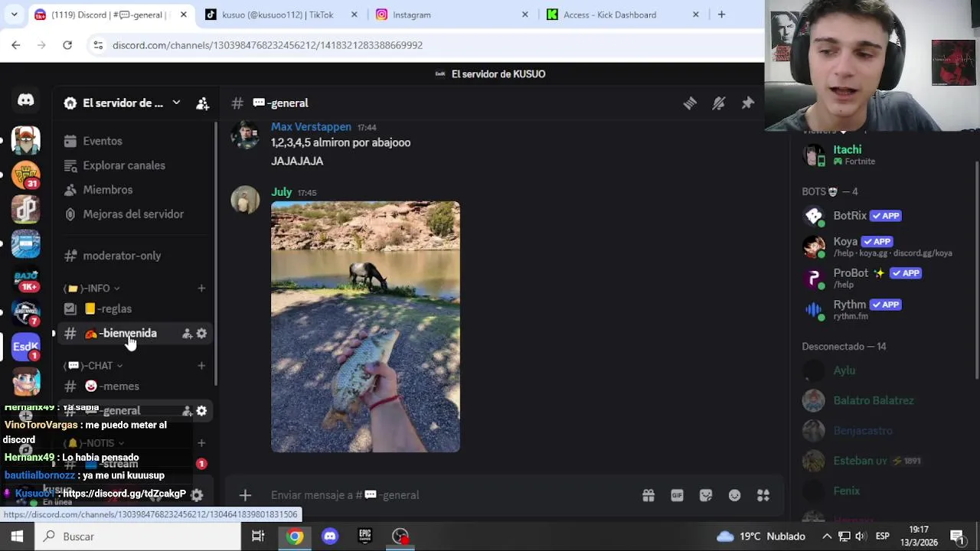Toggle notification settings bell in channel header

(x=719, y=103)
